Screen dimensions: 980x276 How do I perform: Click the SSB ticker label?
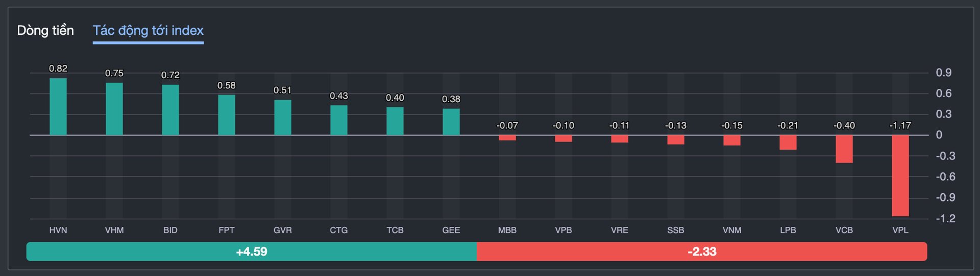click(676, 230)
